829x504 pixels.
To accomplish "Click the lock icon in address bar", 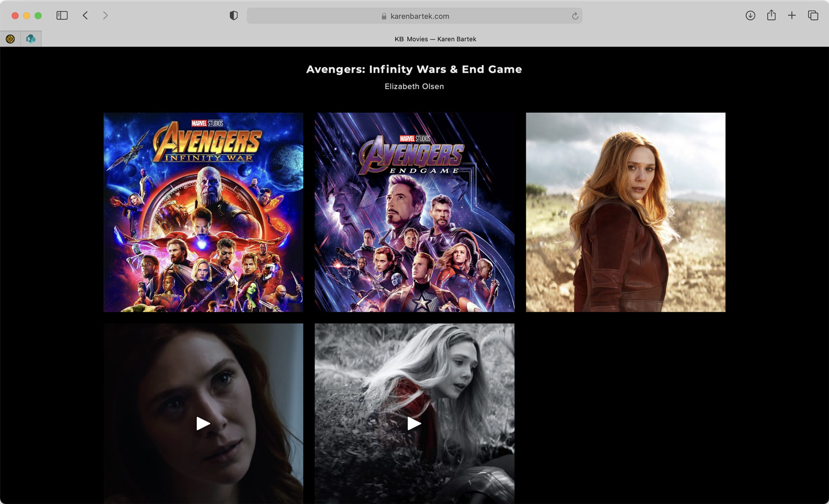I will click(384, 16).
